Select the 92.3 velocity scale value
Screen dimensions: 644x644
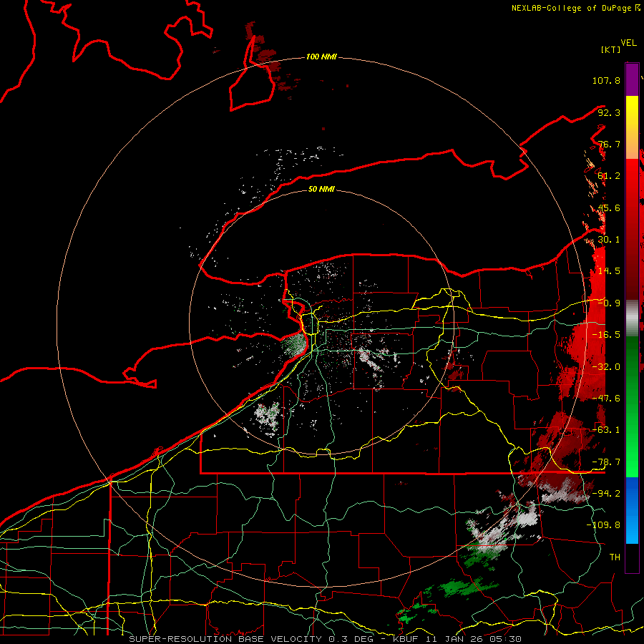(609, 112)
